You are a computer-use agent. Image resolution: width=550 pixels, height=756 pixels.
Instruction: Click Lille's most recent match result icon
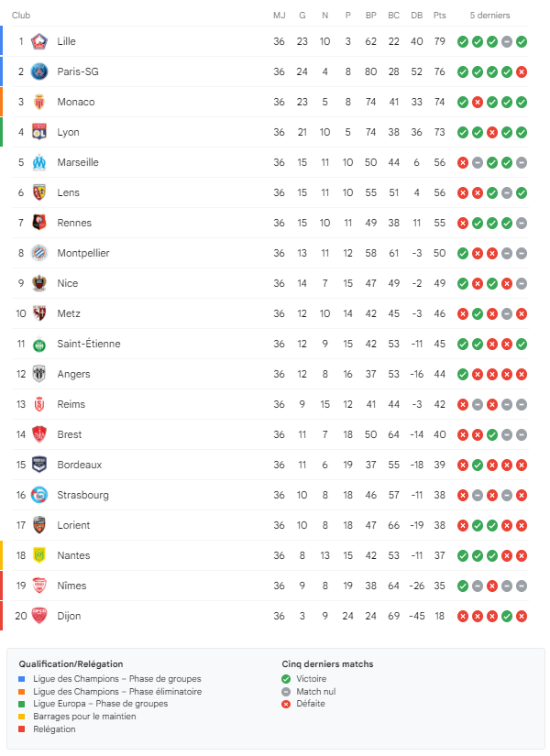point(522,41)
